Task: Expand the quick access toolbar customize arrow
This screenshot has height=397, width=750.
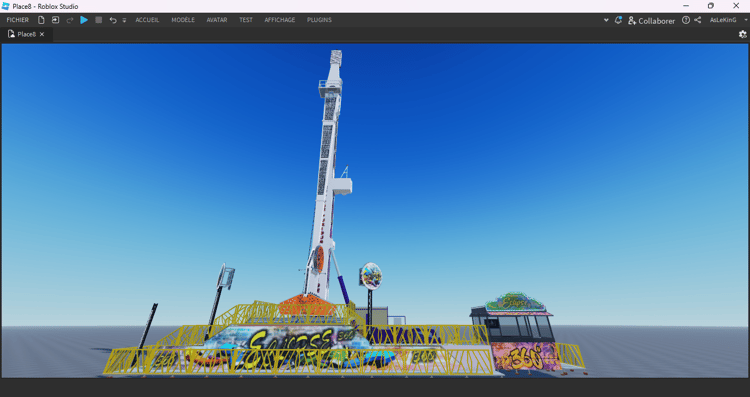Action: click(124, 21)
